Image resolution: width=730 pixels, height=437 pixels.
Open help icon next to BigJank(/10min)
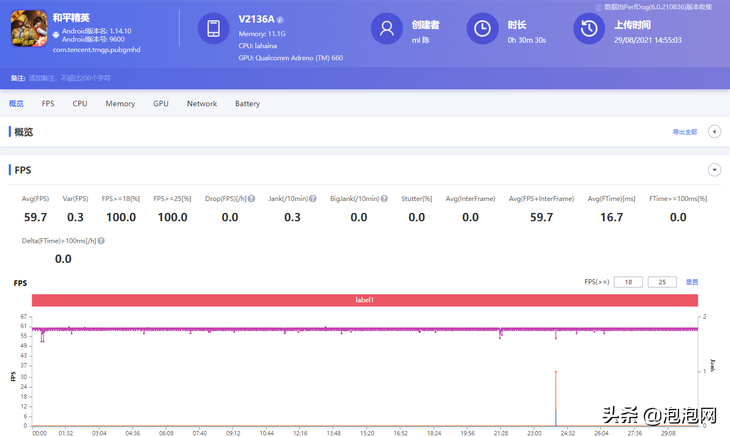point(384,199)
